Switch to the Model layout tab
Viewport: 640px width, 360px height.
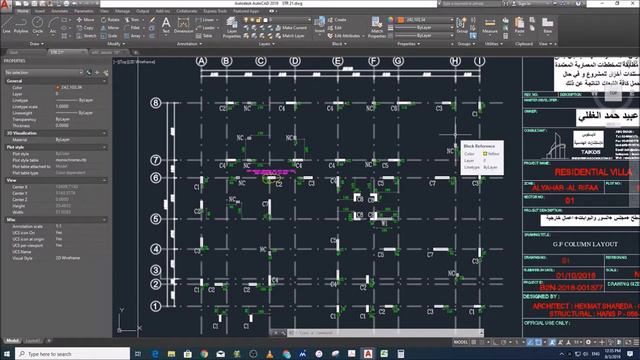12,341
